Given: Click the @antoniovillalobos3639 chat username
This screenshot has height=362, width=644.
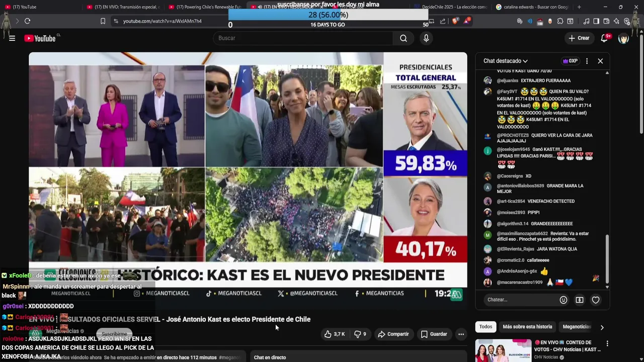Looking at the screenshot, I should point(520,186).
